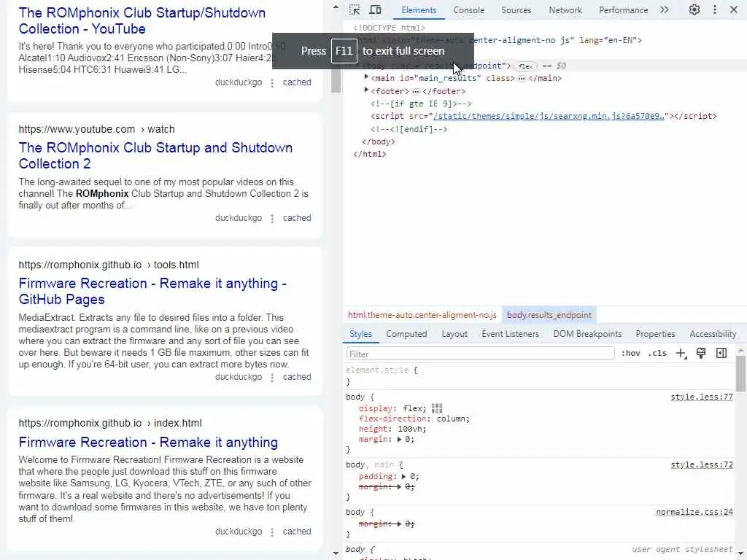Open flexbox editor icon next to display

437,408
